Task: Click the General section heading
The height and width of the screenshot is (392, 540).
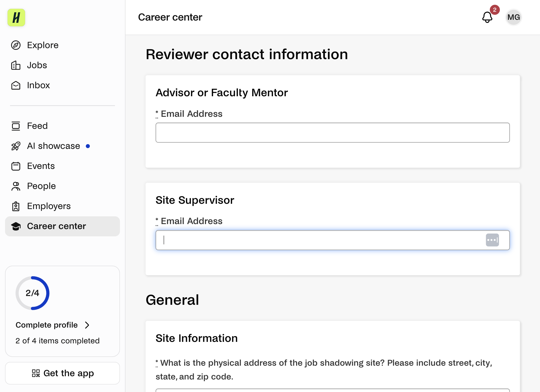Action: (x=172, y=300)
